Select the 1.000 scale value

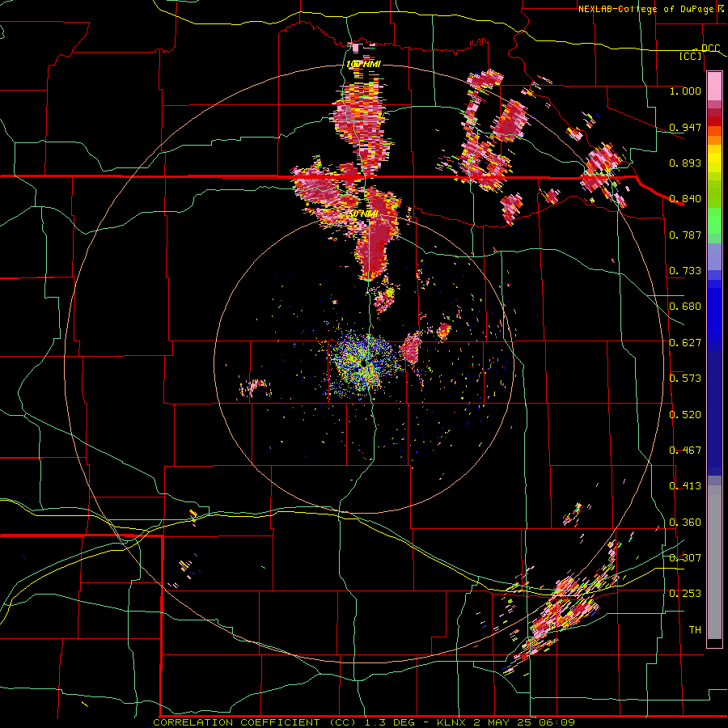pos(685,91)
